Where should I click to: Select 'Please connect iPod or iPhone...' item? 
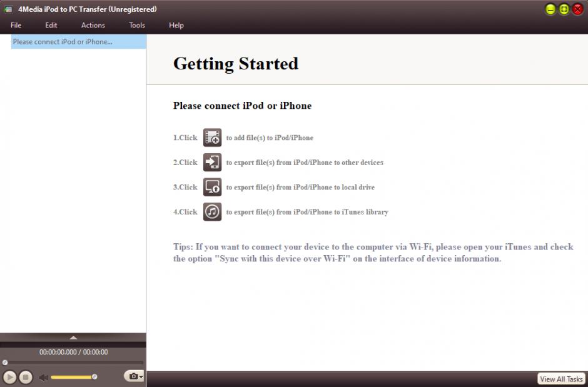pyautogui.click(x=78, y=42)
